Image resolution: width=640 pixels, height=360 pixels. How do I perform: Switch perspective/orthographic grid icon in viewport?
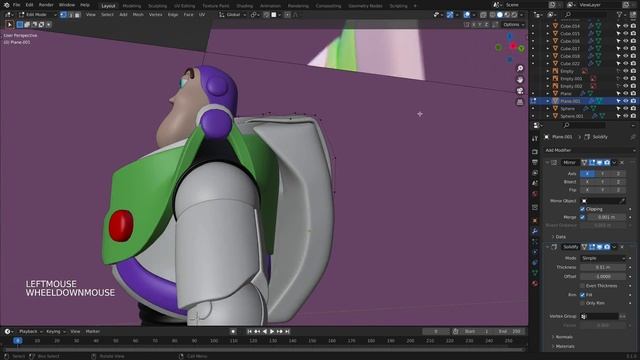tap(520, 102)
